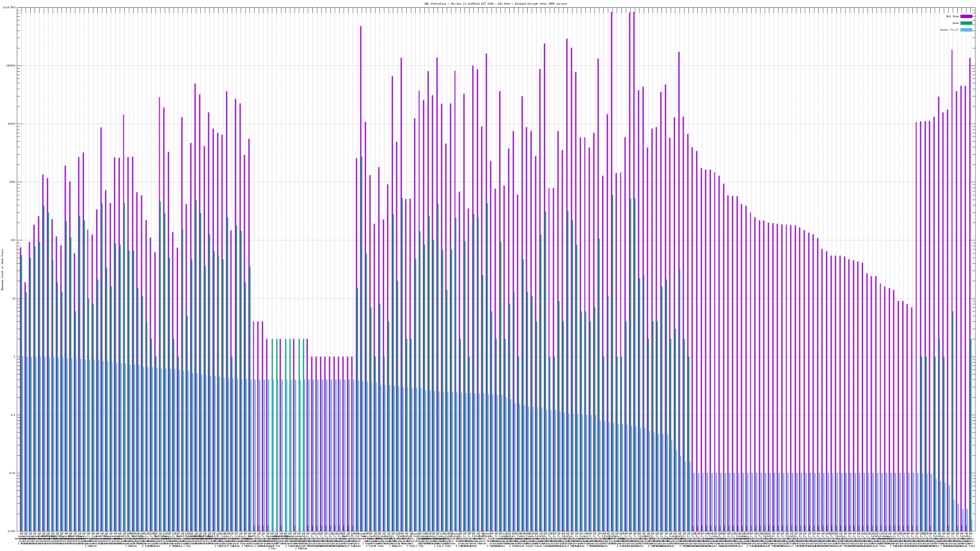The image size is (980, 551).
Task: Click the 'Spam' legend label text
Action: click(x=956, y=23)
